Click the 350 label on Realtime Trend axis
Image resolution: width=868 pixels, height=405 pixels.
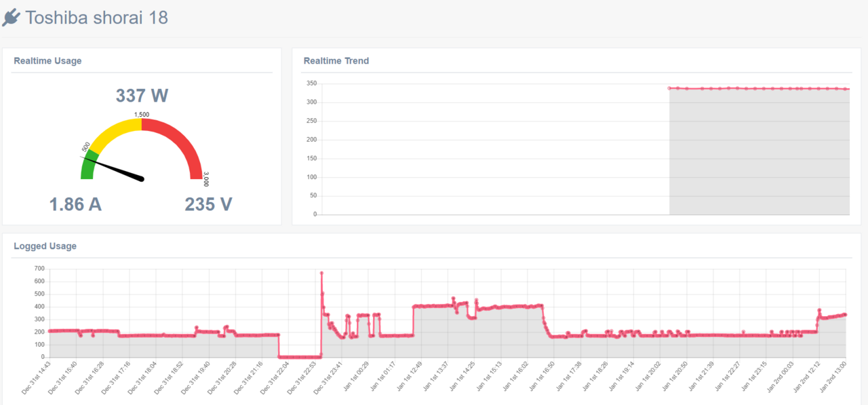(311, 83)
